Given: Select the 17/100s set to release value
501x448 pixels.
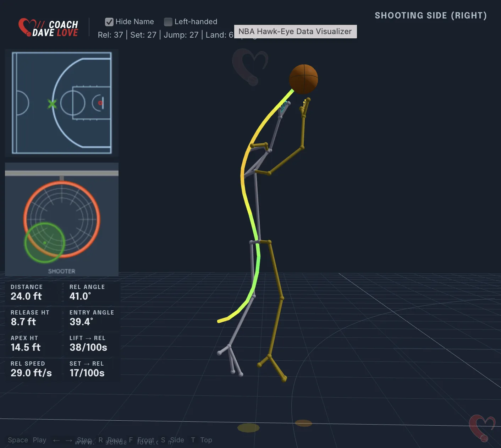Looking at the screenshot, I should pyautogui.click(x=87, y=373).
